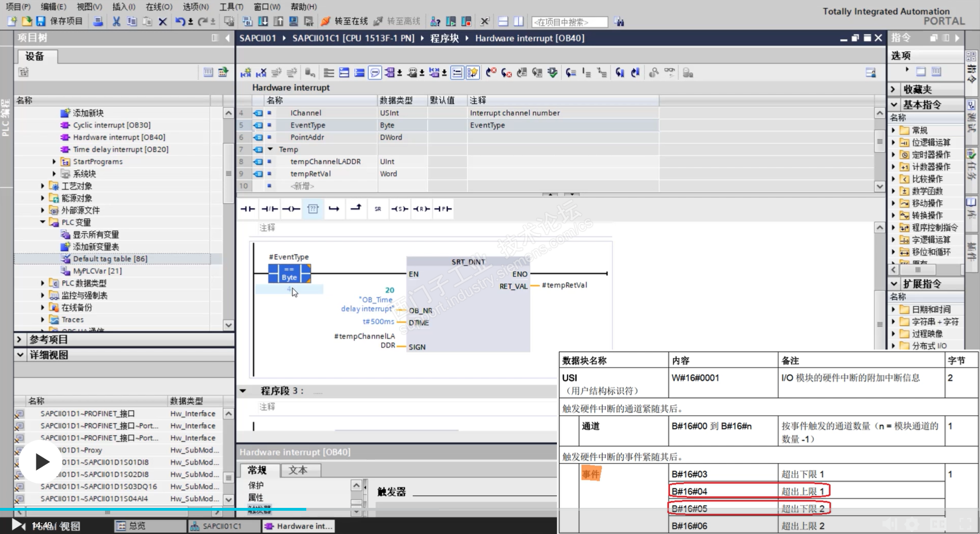Insert the set coil -(S)- instruction
Viewport: 980px width, 534px height.
coord(399,209)
